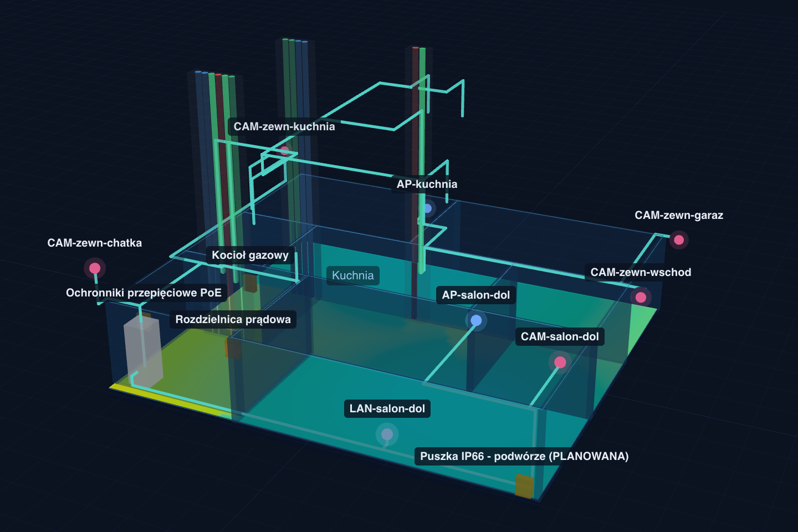Select the AP-kuchnia blue access point dot
Screen dimensions: 798x532
(x=427, y=208)
